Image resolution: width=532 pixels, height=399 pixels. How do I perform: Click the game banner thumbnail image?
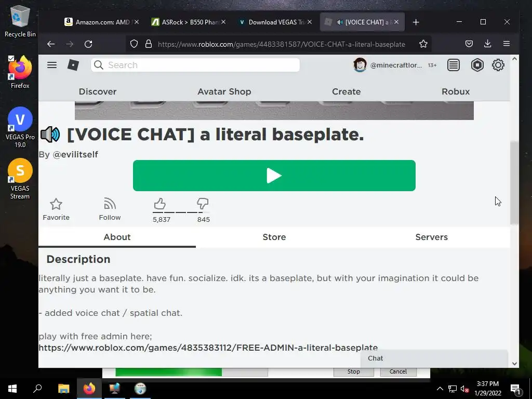274,111
